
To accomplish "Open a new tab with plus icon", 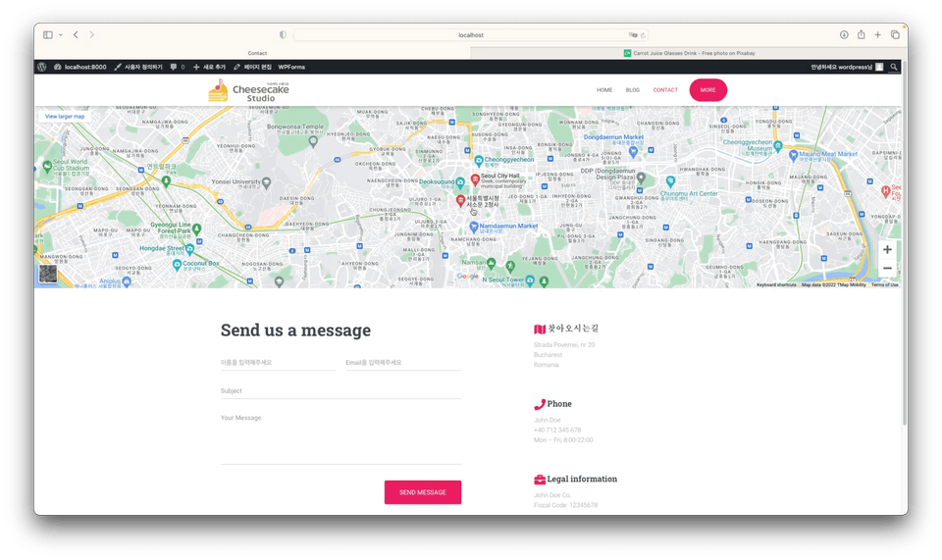I will [x=877, y=34].
